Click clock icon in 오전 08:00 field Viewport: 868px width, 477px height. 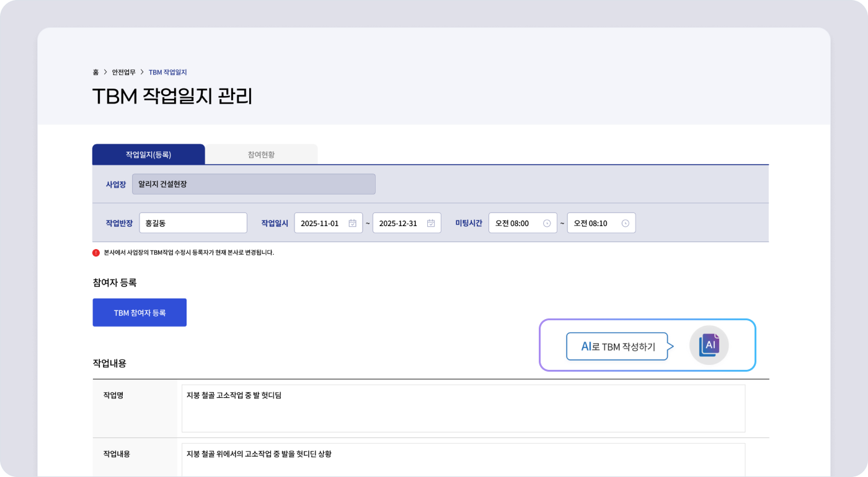click(x=547, y=223)
